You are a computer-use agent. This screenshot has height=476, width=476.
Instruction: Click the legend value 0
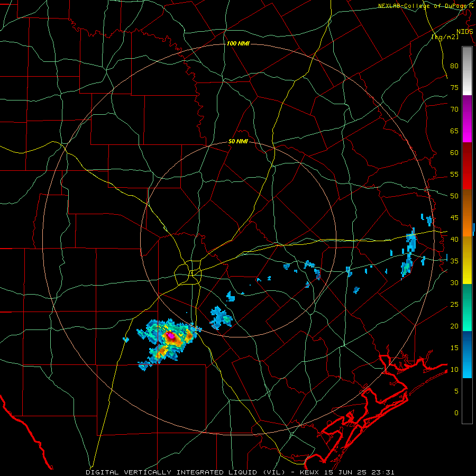tap(456, 413)
